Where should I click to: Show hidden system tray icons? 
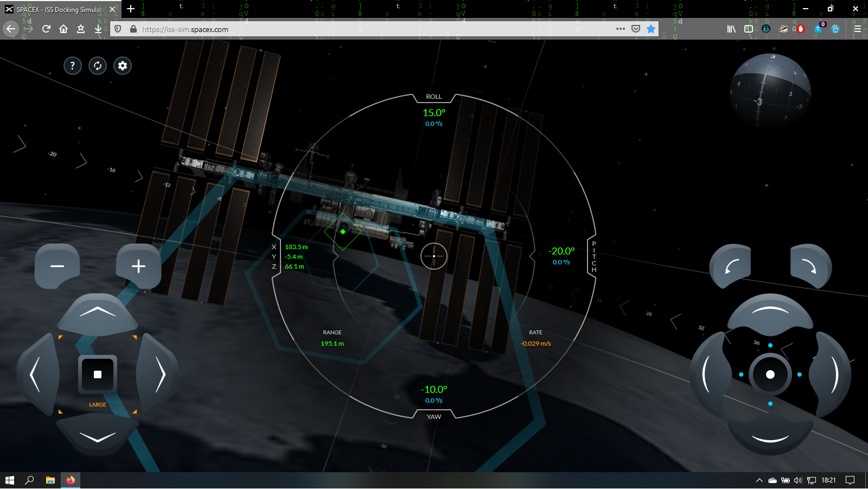tap(759, 480)
